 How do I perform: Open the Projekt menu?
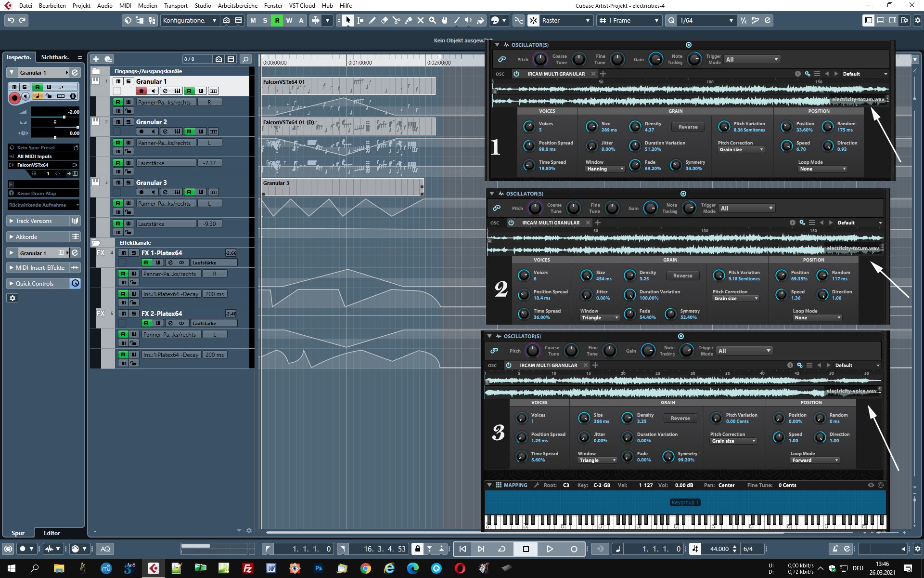81,5
